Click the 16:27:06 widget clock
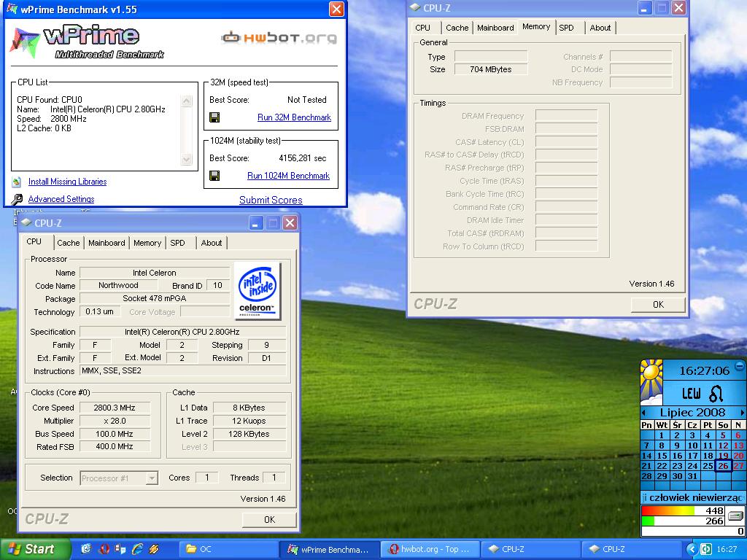This screenshot has width=747, height=560. tap(704, 370)
